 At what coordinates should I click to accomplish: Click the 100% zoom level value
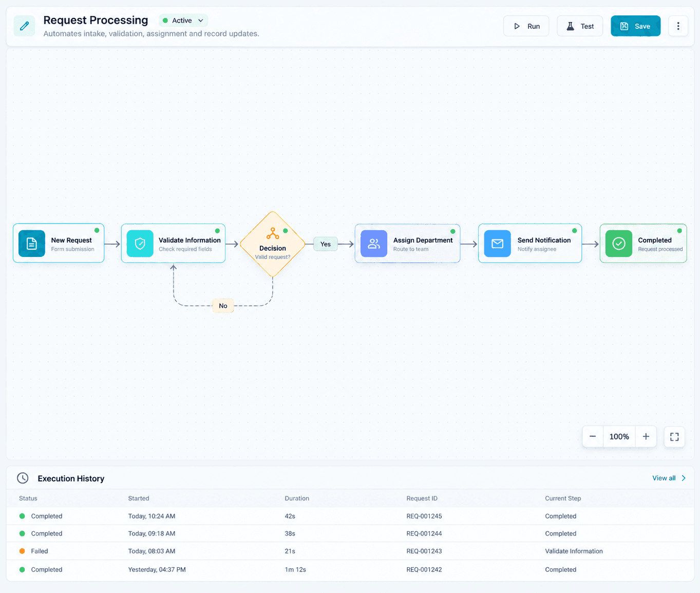tap(619, 436)
